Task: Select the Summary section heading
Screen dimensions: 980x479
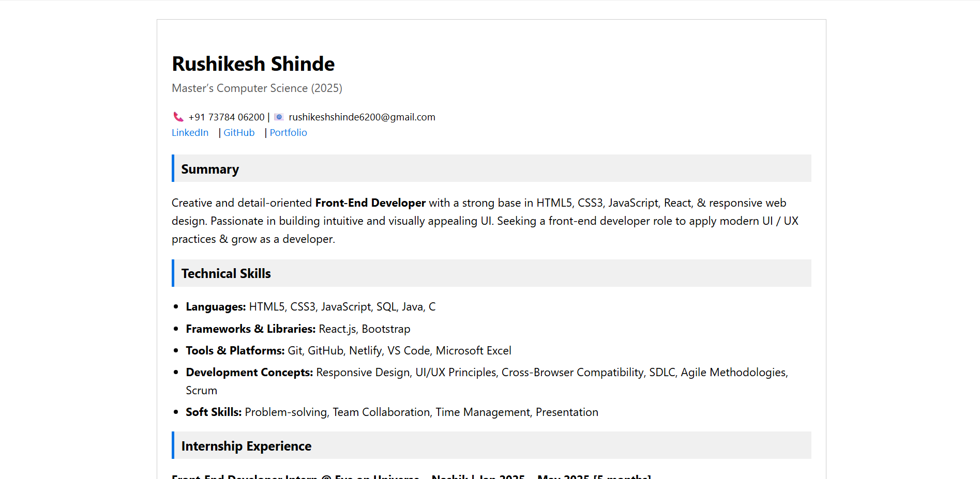Action: coord(210,169)
